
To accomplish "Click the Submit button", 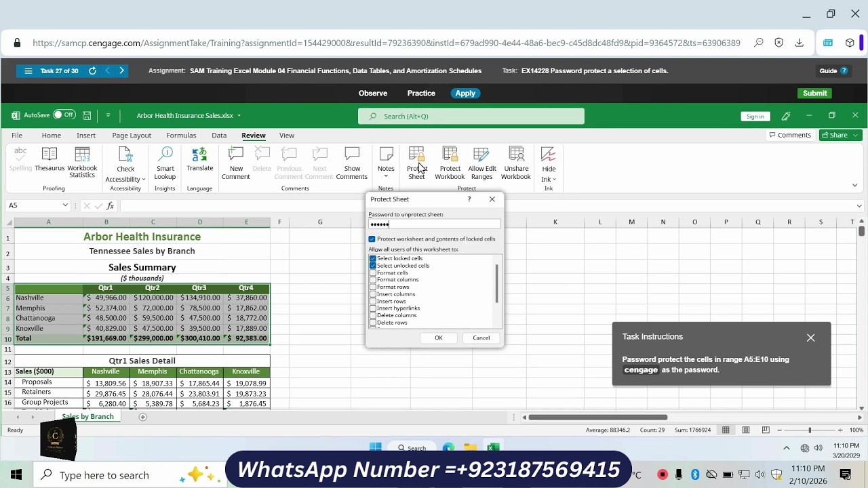I will [815, 93].
